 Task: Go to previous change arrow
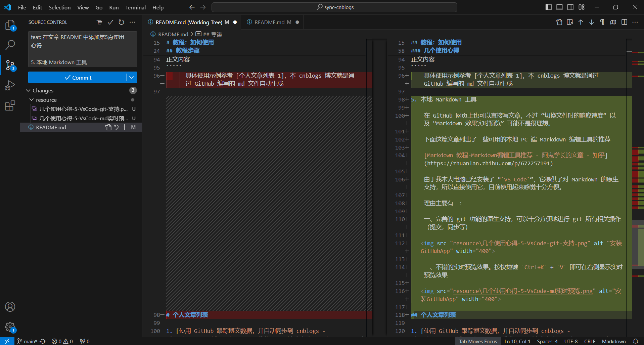point(581,22)
